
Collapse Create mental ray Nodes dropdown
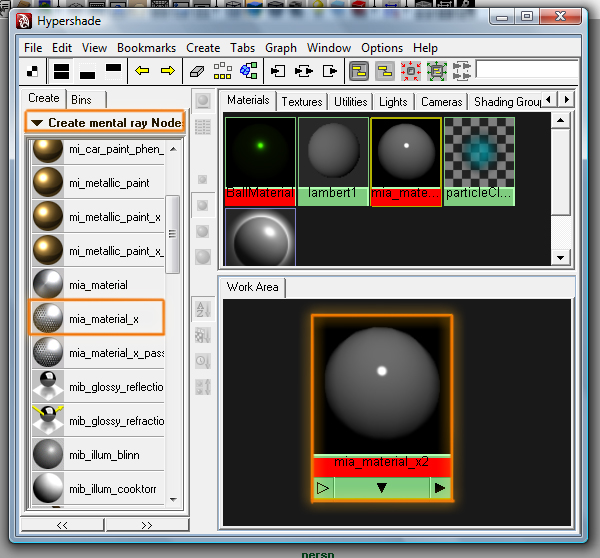106,122
